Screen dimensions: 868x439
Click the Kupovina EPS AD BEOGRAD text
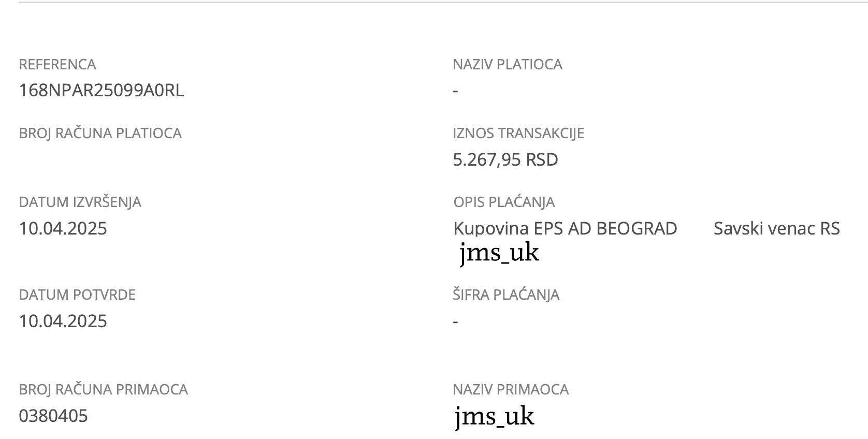click(565, 228)
